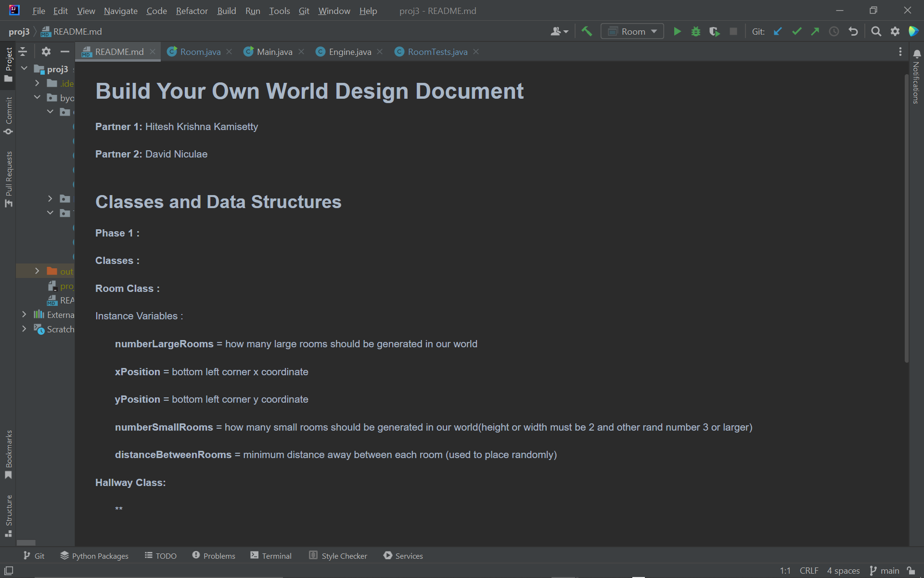Image resolution: width=924 pixels, height=578 pixels.
Task: Open the Refactor menu
Action: 192,11
